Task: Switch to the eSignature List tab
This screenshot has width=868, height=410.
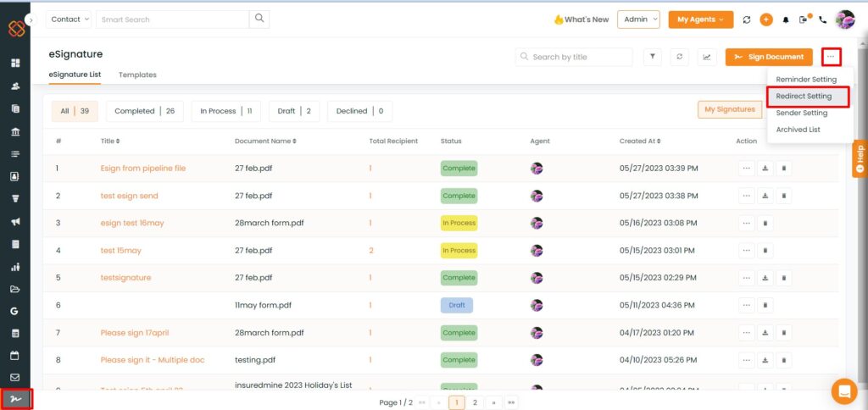Action: [x=75, y=75]
